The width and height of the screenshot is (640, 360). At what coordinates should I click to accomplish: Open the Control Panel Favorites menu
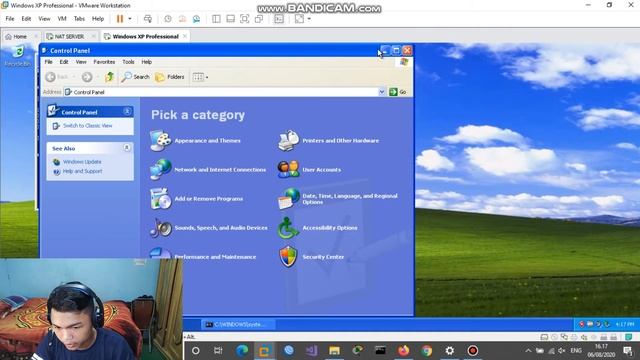(x=104, y=62)
